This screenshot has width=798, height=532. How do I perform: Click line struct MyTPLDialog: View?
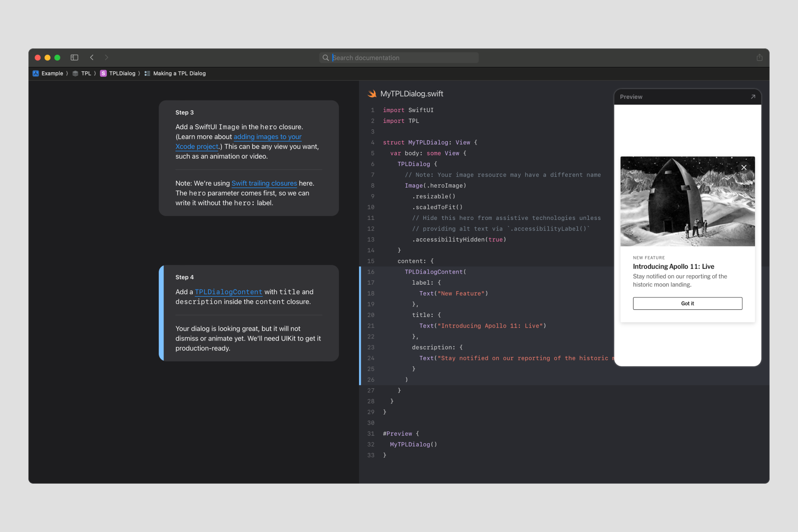pos(430,143)
